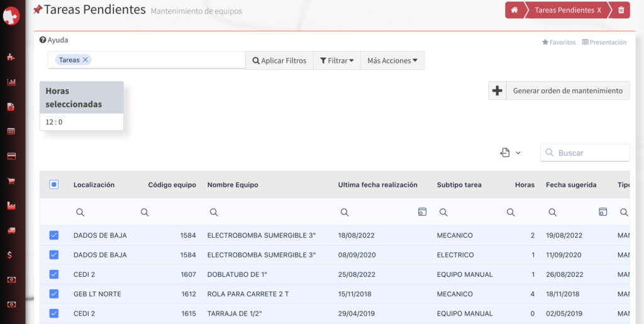Open the Presentación view option
This screenshot has height=324, width=644.
coord(604,42)
